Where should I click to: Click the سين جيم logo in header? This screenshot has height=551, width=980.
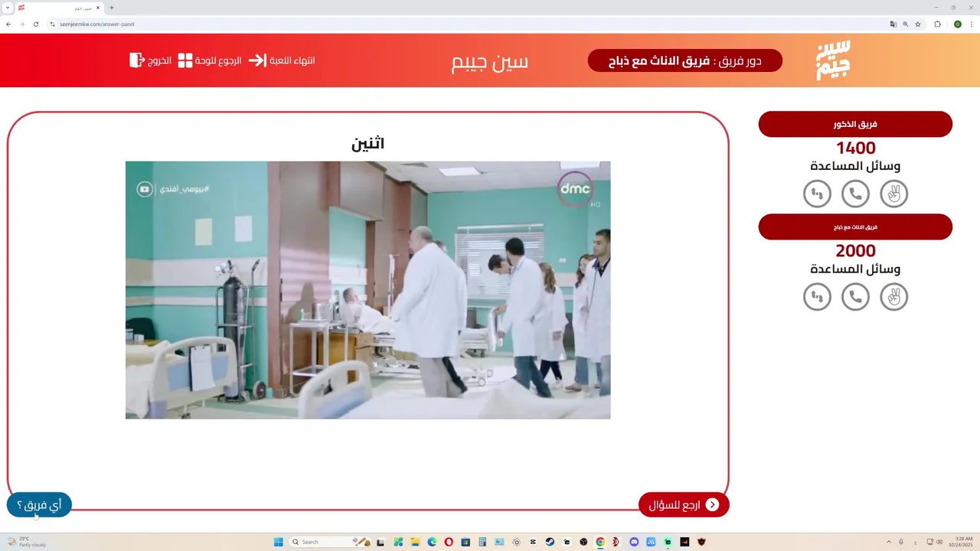[833, 60]
